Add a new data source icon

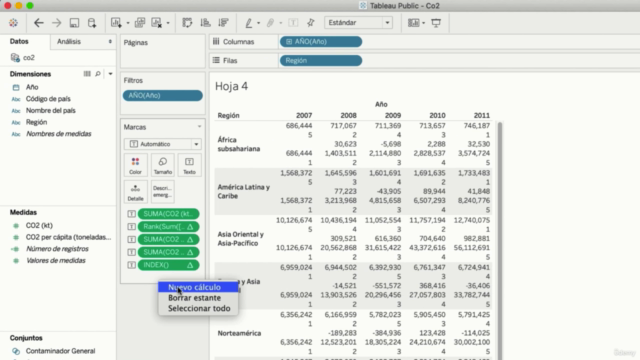[x=92, y=23]
